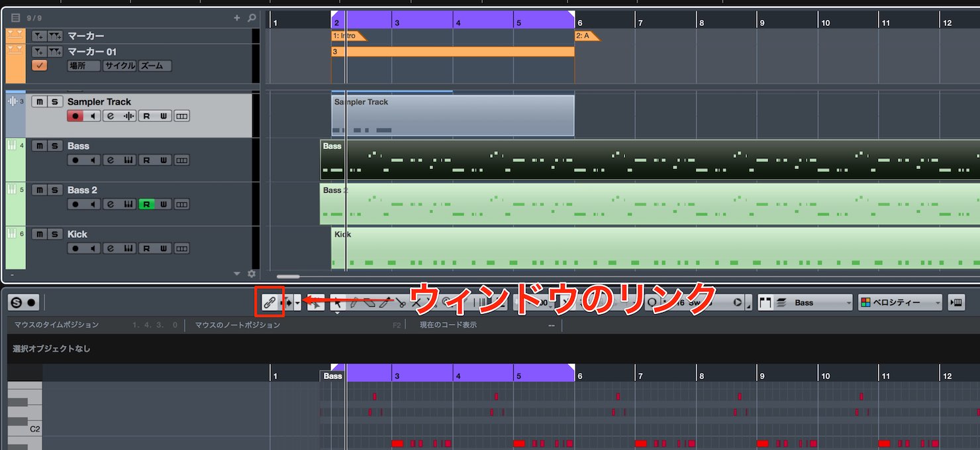Select the Scissors split tool

[401, 303]
